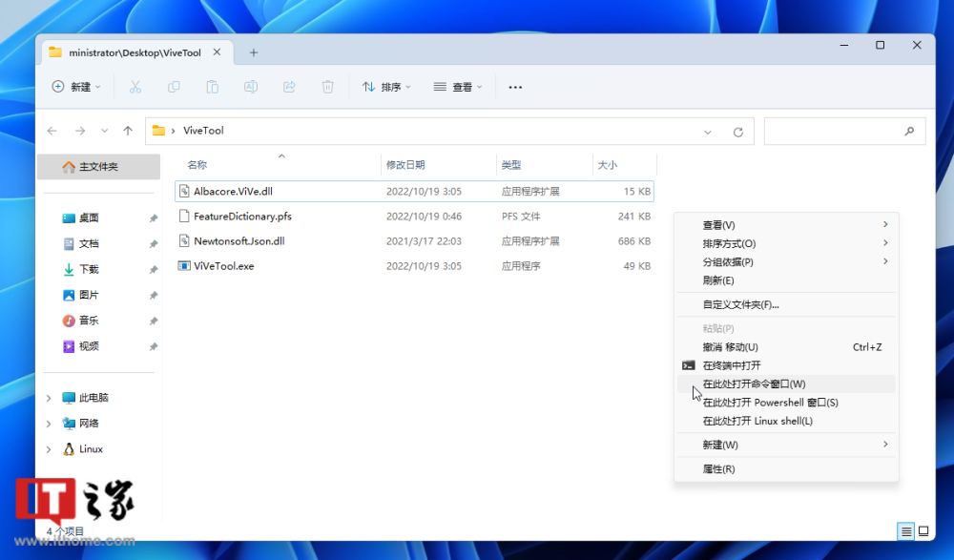The image size is (954, 560).
Task: Sort by 大小 column header
Action: 607,165
